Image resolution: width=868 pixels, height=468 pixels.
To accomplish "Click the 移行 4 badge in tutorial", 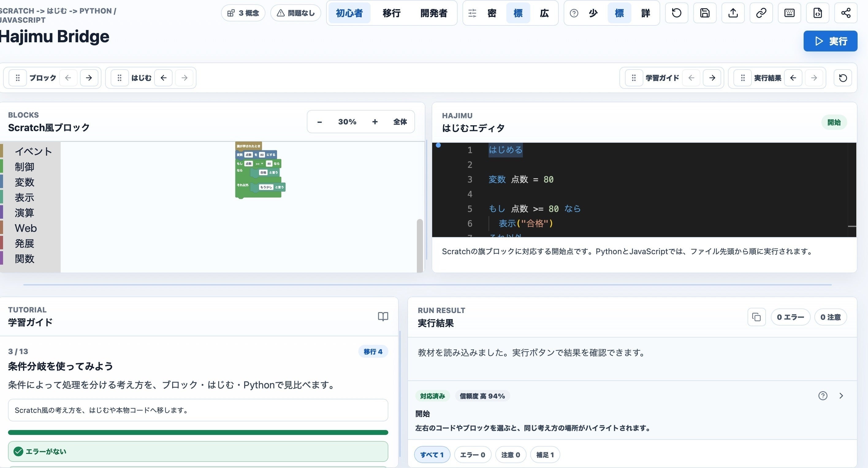I will (373, 352).
